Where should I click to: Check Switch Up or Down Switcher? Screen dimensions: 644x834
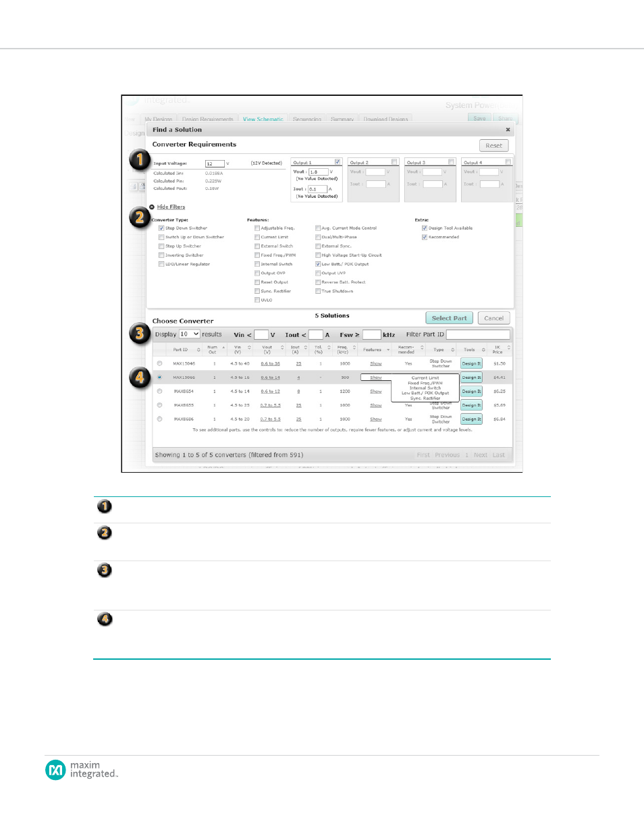161,237
